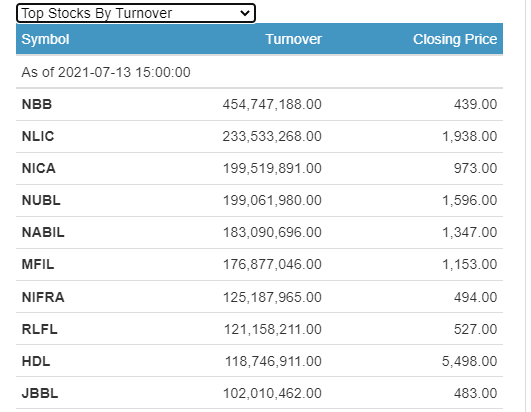Choose the NABIL stock symbol

tap(43, 233)
